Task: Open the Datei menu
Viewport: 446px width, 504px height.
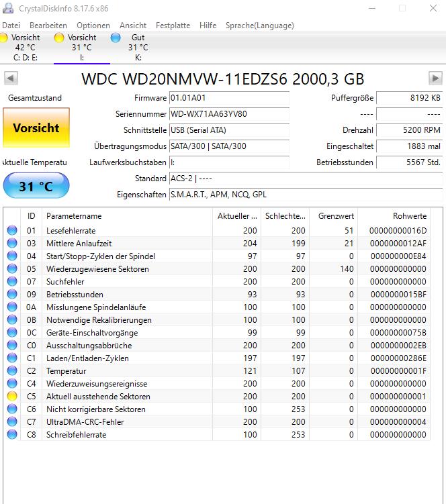Action: click(11, 26)
